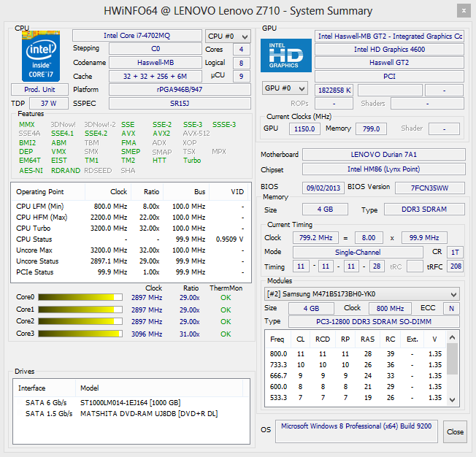Click the Intel HM86 (Lynx Point) chipset field
The width and height of the screenshot is (476, 457).
[384, 169]
